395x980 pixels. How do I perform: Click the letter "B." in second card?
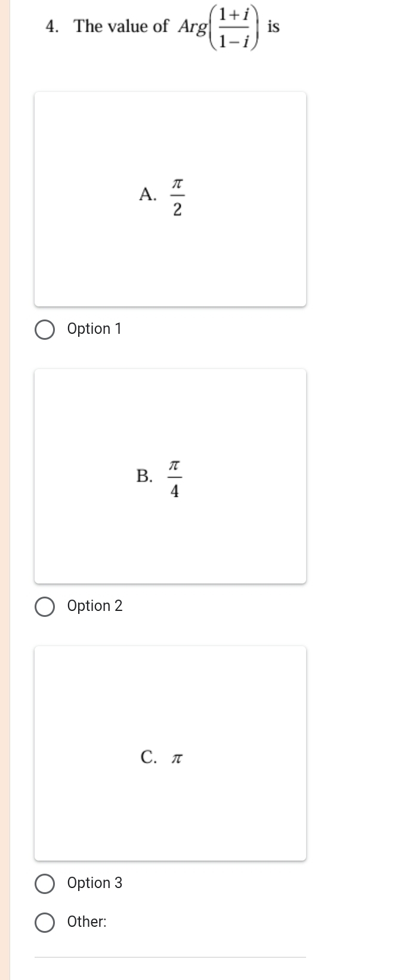pyautogui.click(x=144, y=476)
